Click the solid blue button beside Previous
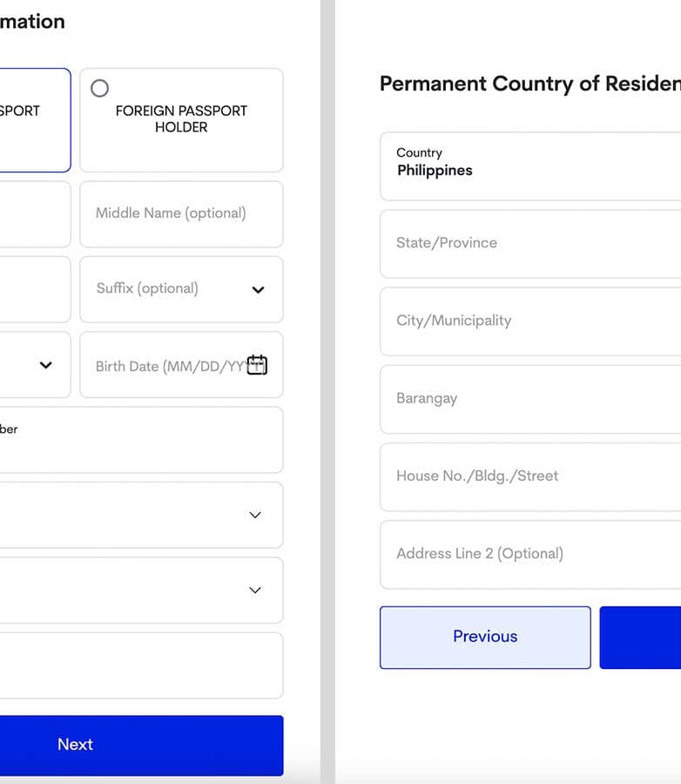The width and height of the screenshot is (681, 784). click(640, 637)
